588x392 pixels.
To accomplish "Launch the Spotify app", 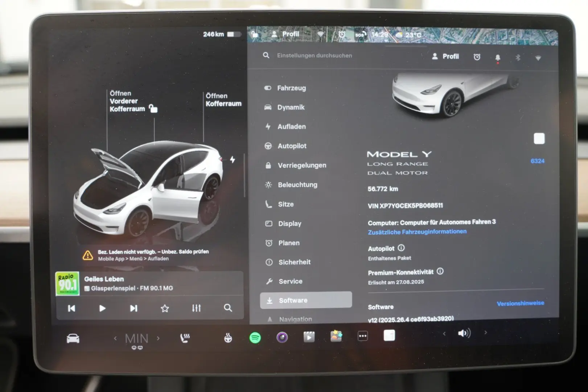I will pos(255,338).
